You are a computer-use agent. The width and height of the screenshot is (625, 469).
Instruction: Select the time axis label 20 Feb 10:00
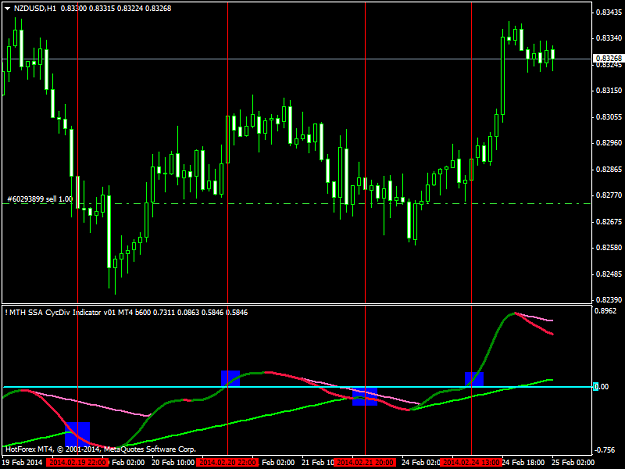[x=173, y=462]
